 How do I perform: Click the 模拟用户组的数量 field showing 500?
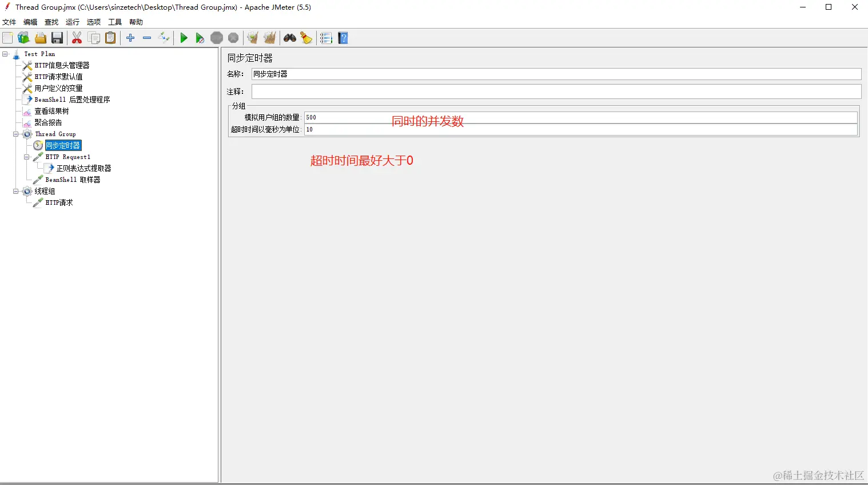point(581,117)
